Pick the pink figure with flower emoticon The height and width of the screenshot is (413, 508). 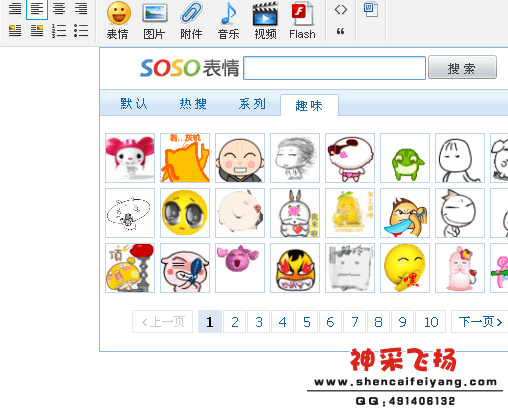click(x=460, y=268)
